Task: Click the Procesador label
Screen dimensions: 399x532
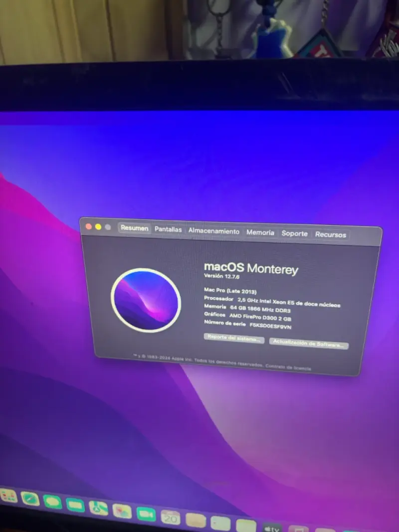Action: [x=218, y=299]
